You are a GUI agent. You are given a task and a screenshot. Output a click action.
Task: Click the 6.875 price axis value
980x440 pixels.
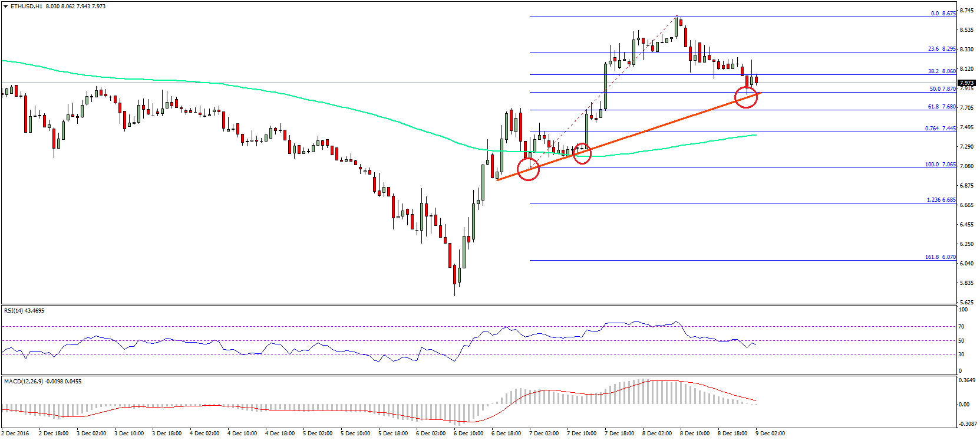pyautogui.click(x=966, y=186)
